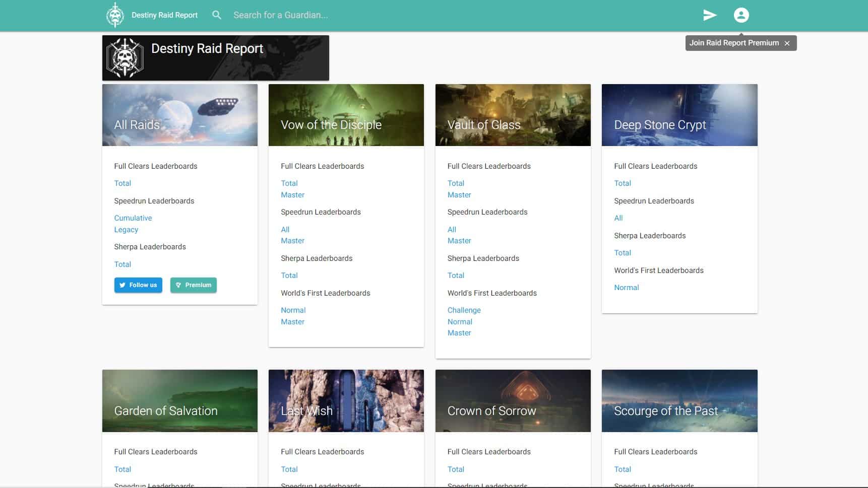Open Vow of the Disciple Speedrun Master
The image size is (868, 488).
click(x=293, y=241)
